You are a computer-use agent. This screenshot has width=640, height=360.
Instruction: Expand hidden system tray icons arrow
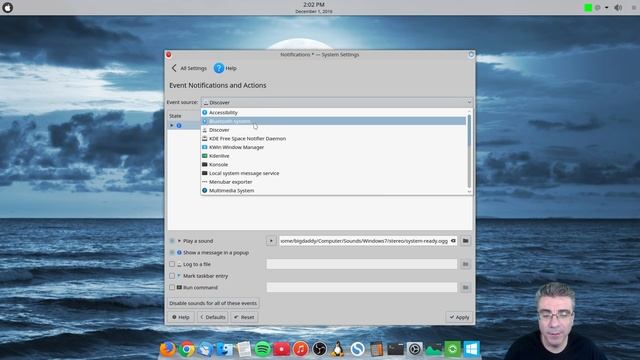tap(607, 8)
